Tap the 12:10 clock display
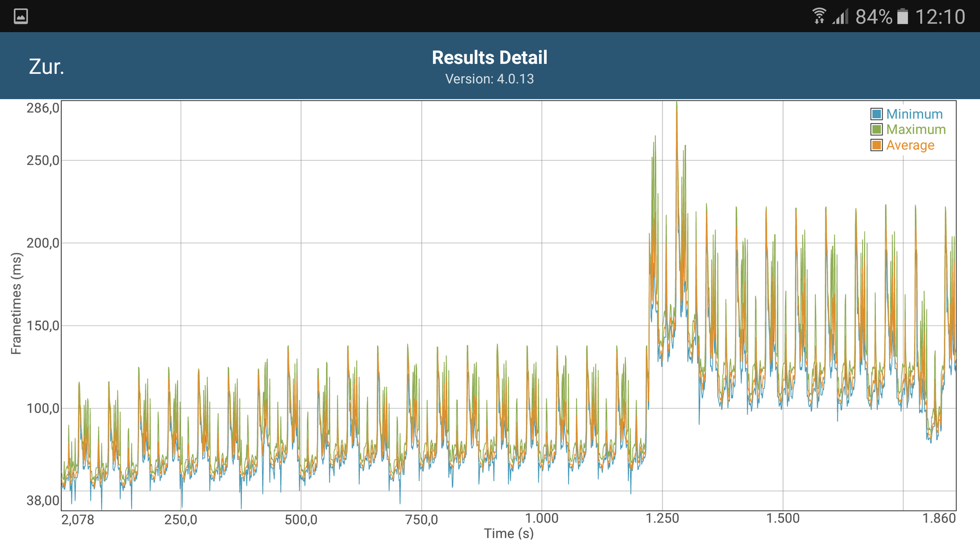The width and height of the screenshot is (980, 551). [940, 17]
